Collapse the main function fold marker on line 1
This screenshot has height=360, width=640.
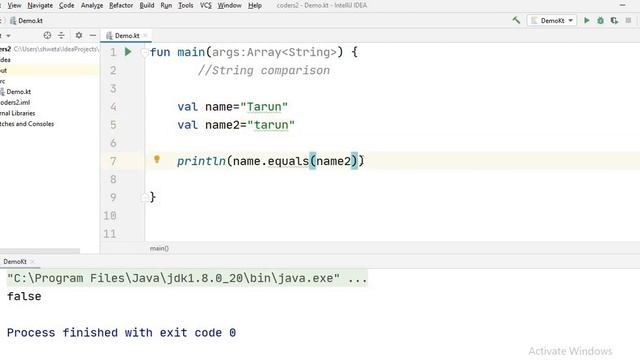pyautogui.click(x=144, y=52)
